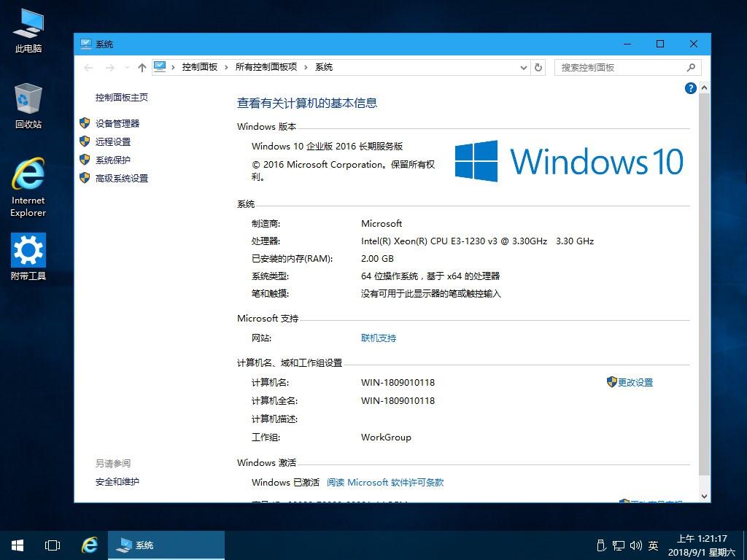
Task: Click shield icon beside 系统保护
Action: (x=85, y=160)
